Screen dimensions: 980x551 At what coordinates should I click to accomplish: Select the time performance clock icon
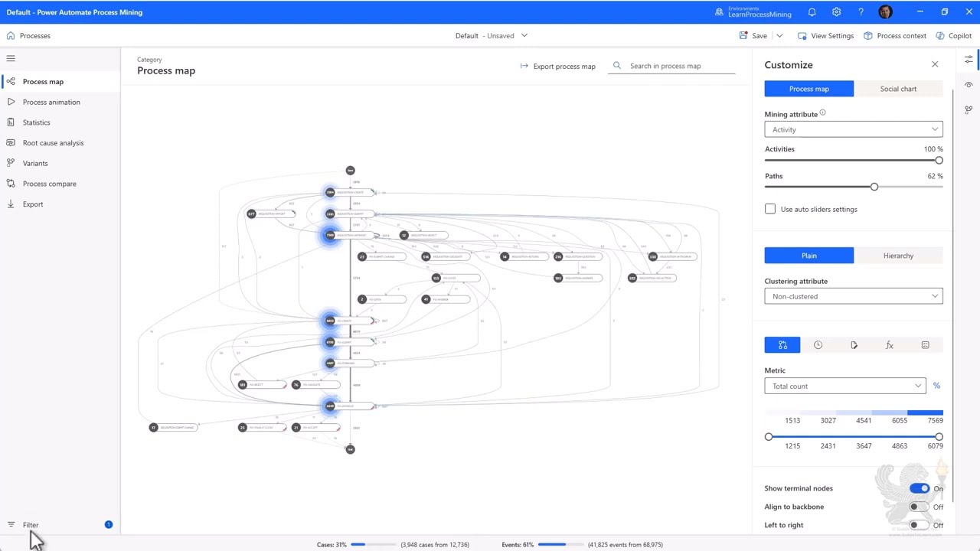(818, 345)
